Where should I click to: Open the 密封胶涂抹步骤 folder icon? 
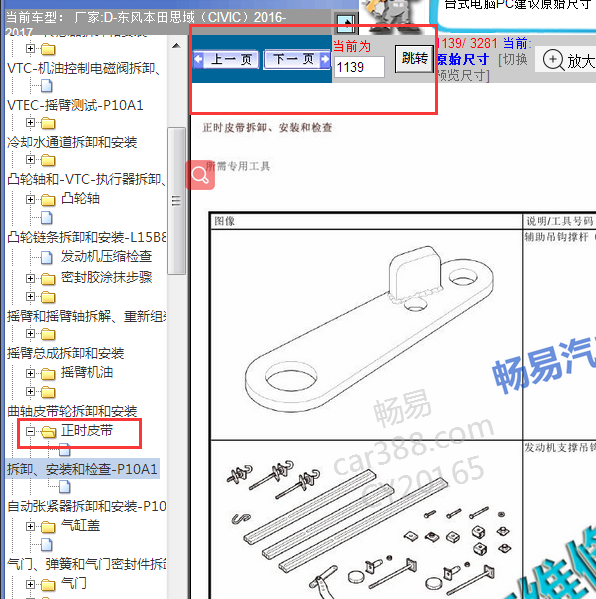pos(48,279)
